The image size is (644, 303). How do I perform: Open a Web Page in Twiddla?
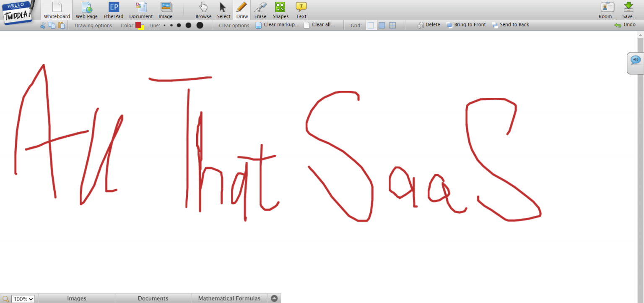pyautogui.click(x=86, y=10)
